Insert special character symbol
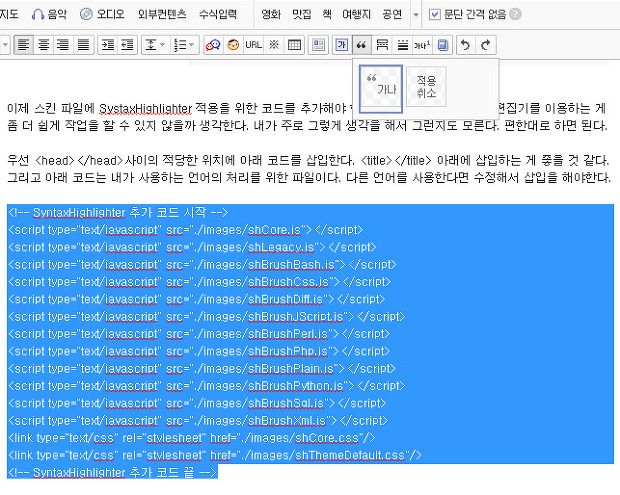This screenshot has width=620, height=495. pos(274,45)
